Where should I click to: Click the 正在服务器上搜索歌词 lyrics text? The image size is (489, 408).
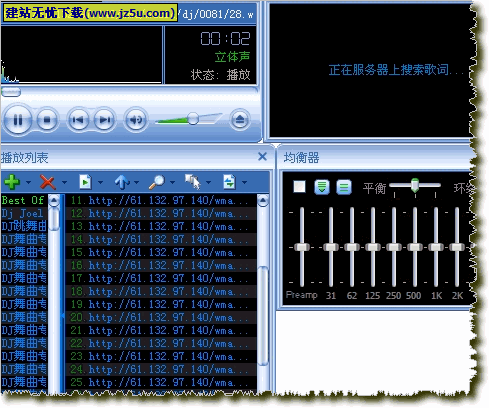click(x=395, y=70)
